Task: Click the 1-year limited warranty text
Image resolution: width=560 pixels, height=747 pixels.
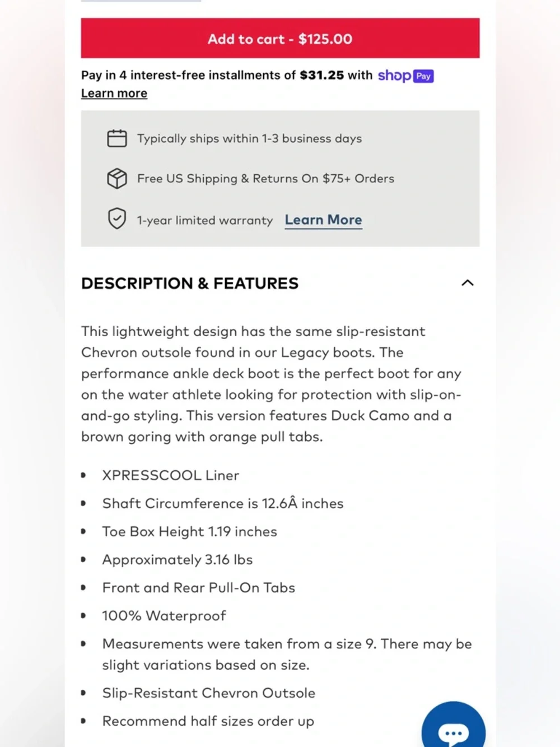Action: tap(205, 220)
